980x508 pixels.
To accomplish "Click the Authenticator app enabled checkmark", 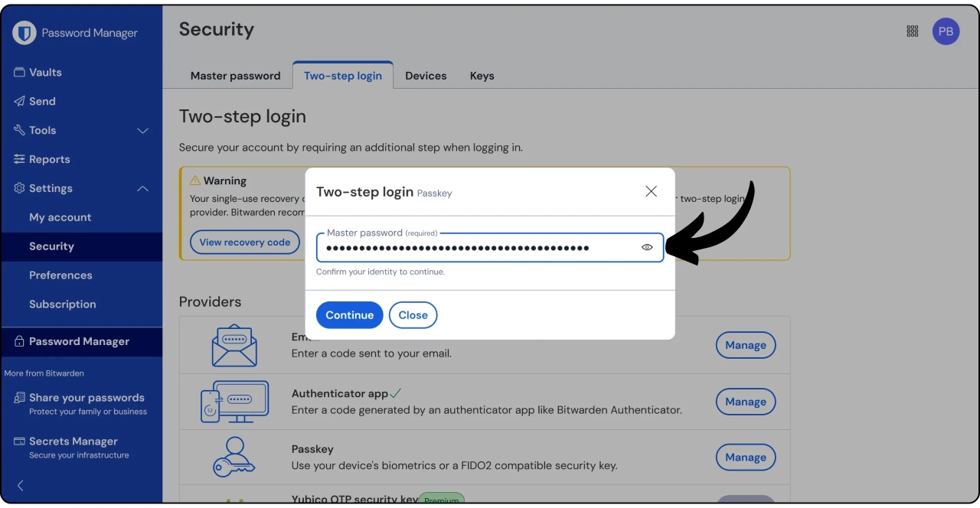I will pyautogui.click(x=396, y=393).
